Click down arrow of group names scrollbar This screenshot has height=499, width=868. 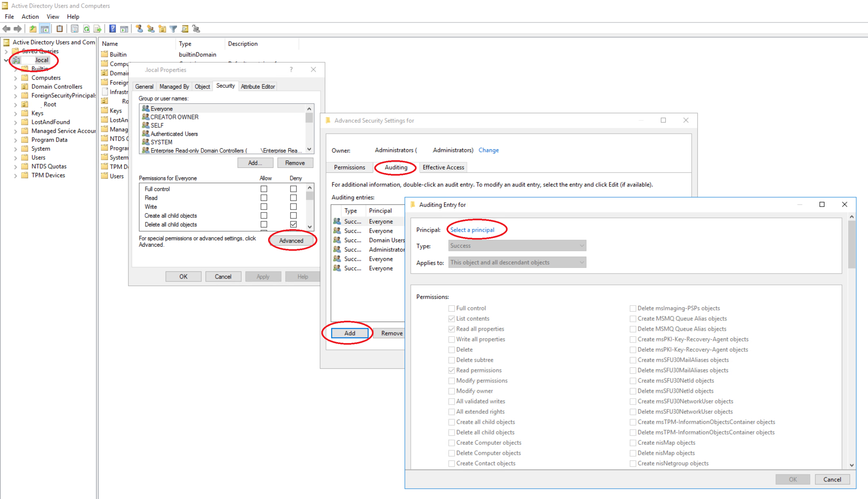(309, 149)
